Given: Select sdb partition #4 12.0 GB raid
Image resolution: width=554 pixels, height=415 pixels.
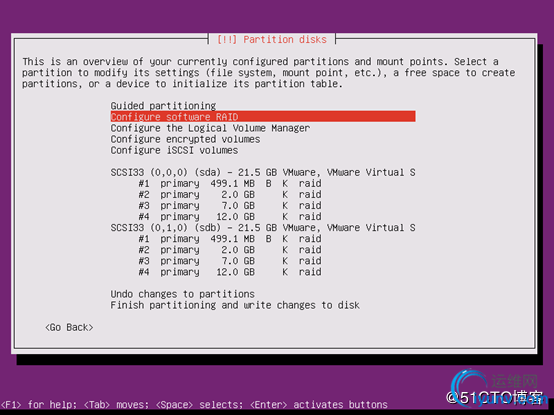Looking at the screenshot, I should (230, 272).
